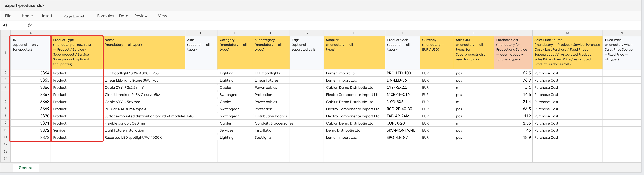Click the fx insert function icon
The image size is (644, 175).
coord(30,25)
